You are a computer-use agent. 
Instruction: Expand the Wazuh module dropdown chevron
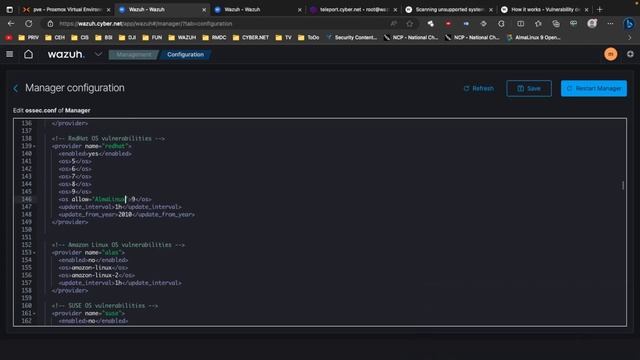coord(98,54)
